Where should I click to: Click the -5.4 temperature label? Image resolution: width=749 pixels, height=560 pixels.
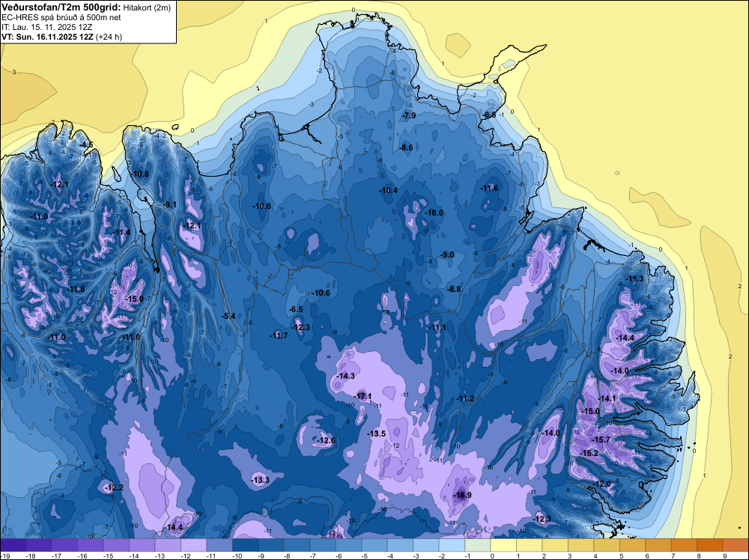pos(228,316)
